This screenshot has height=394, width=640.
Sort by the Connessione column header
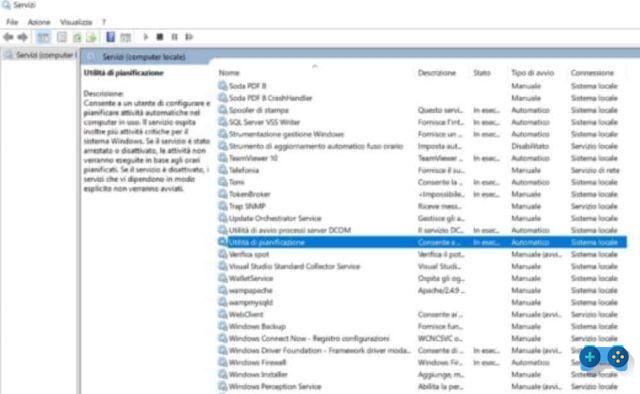pyautogui.click(x=592, y=73)
